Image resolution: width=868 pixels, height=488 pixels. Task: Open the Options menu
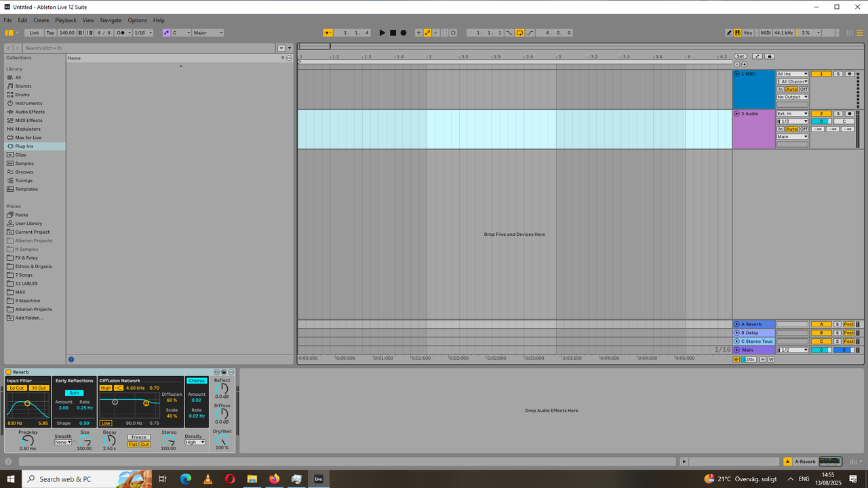click(137, 20)
